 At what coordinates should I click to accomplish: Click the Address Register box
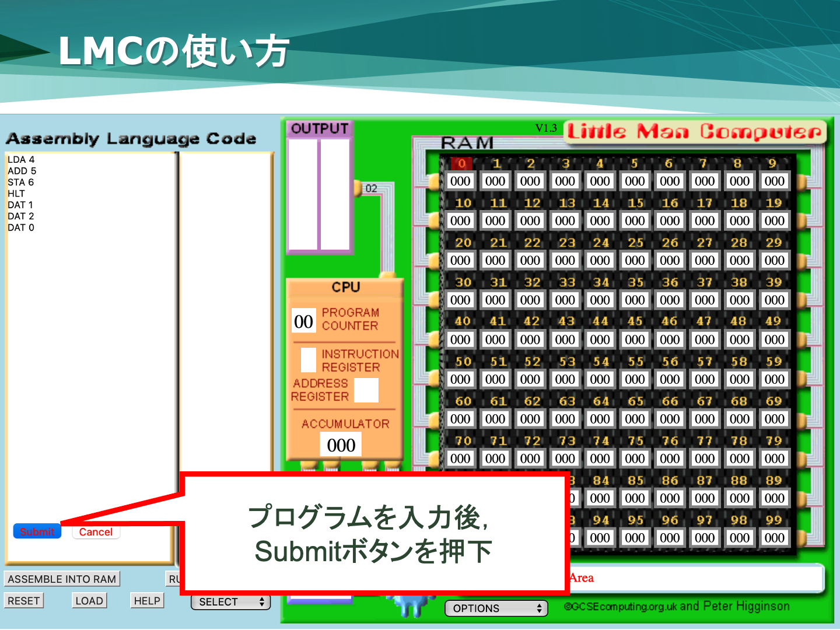tap(366, 390)
